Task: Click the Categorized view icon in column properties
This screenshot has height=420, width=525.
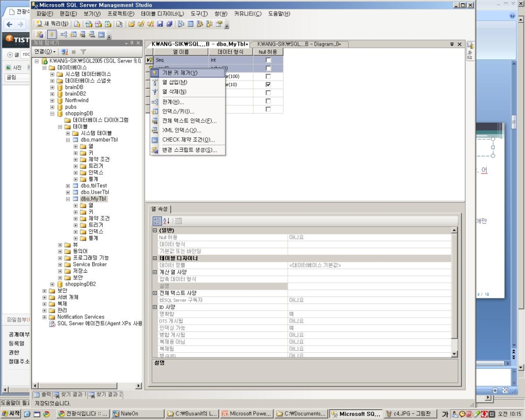Action: pos(157,221)
